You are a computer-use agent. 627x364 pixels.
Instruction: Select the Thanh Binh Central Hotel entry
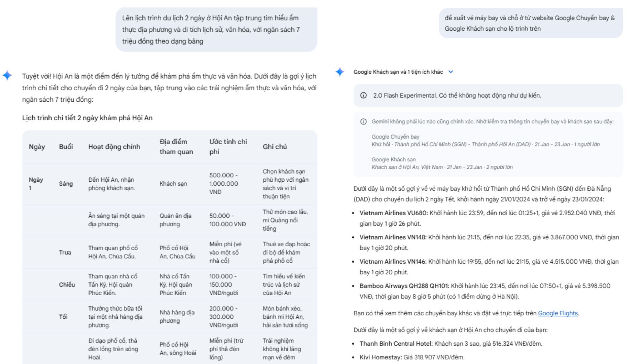tap(451, 343)
